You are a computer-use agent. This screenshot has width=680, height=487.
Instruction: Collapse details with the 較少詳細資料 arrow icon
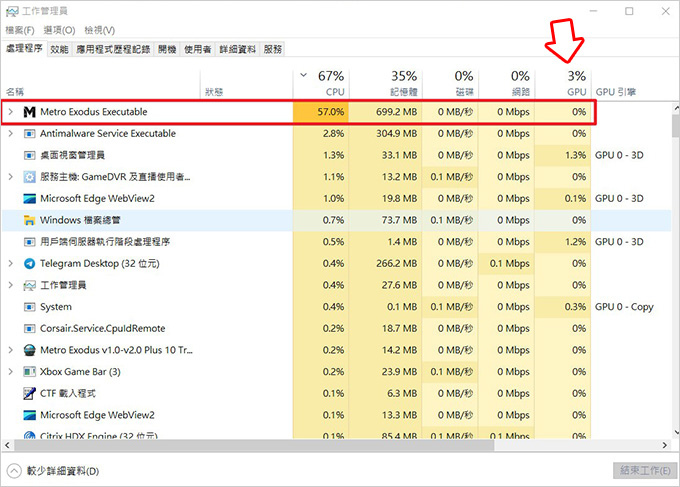tap(14, 471)
